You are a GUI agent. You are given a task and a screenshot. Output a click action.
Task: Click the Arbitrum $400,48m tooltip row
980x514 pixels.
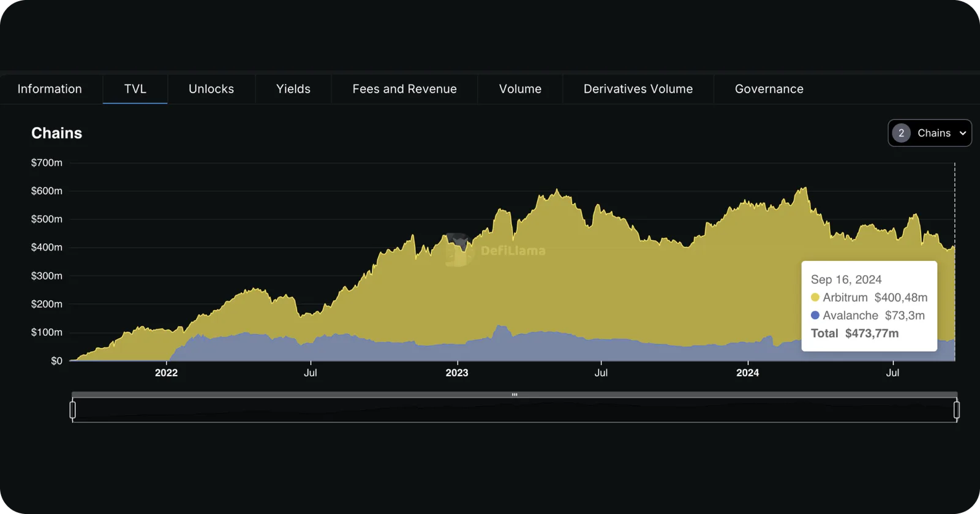pos(869,297)
